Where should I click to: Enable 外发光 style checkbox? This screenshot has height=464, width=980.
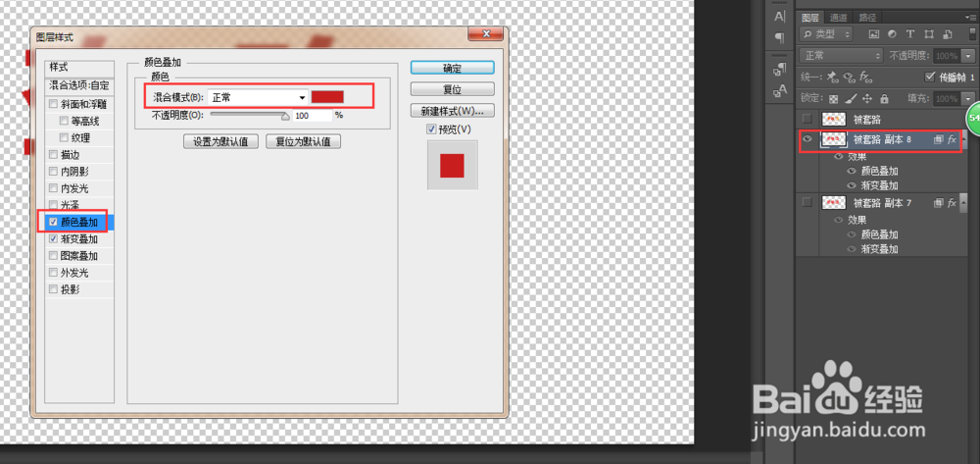[x=53, y=273]
